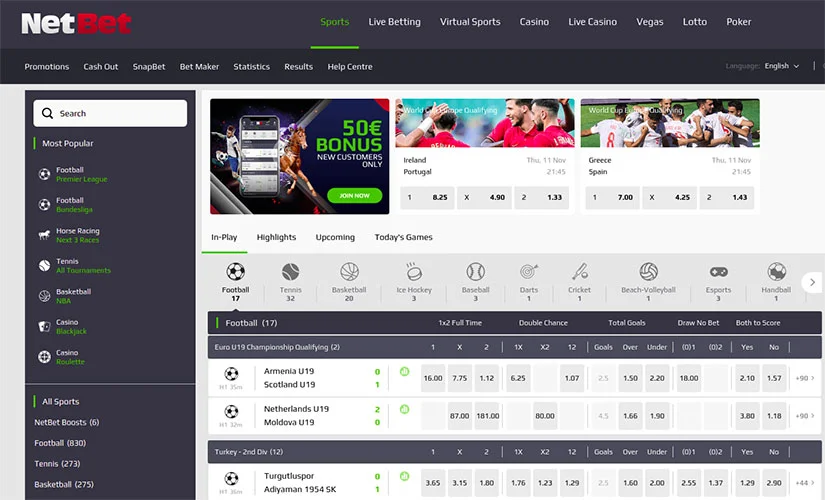Open Football (830) in All Sports
This screenshot has height=500, width=825.
coord(60,443)
